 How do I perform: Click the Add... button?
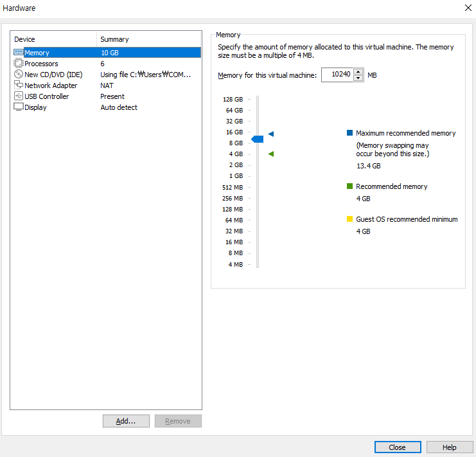pyautogui.click(x=126, y=421)
